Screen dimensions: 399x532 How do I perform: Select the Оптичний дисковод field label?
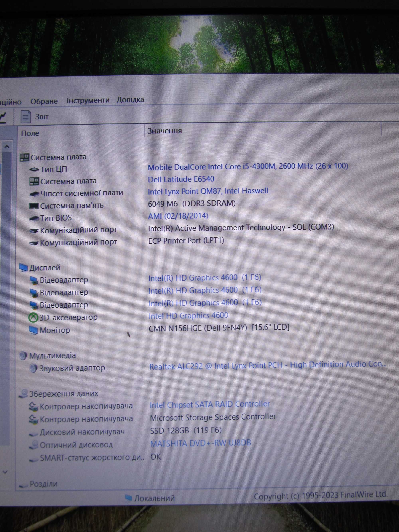76,445
